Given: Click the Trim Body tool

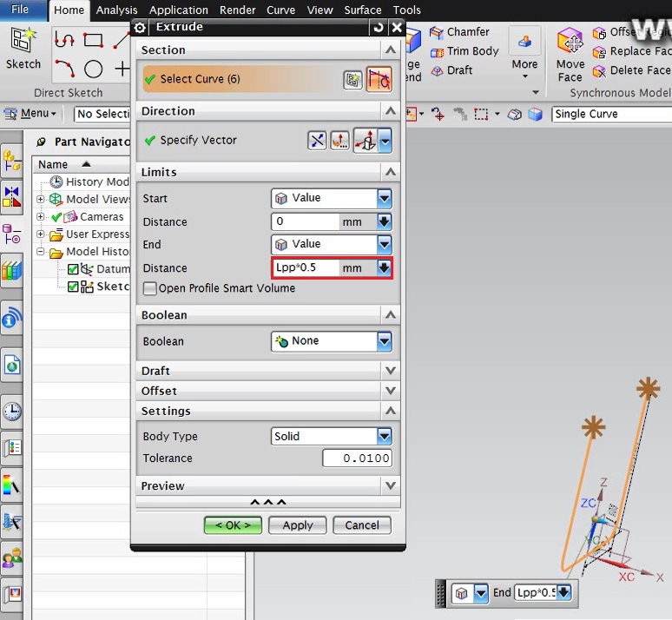Looking at the screenshot, I should coord(464,51).
